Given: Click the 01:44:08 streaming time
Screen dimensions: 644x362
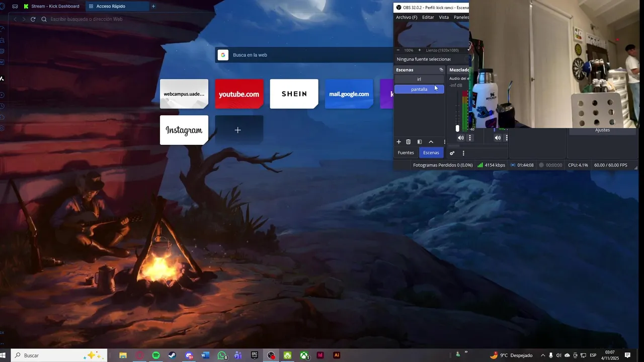Looking at the screenshot, I should pyautogui.click(x=522, y=165).
